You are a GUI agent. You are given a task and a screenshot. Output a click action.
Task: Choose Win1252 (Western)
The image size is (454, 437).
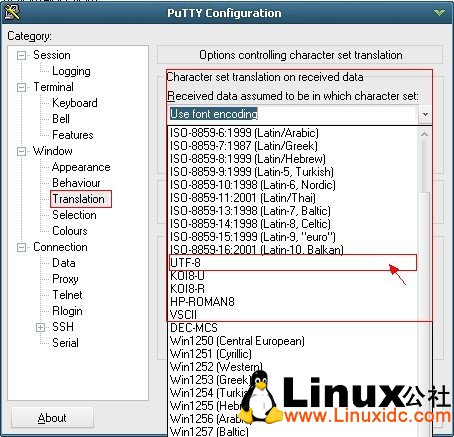pos(293,367)
